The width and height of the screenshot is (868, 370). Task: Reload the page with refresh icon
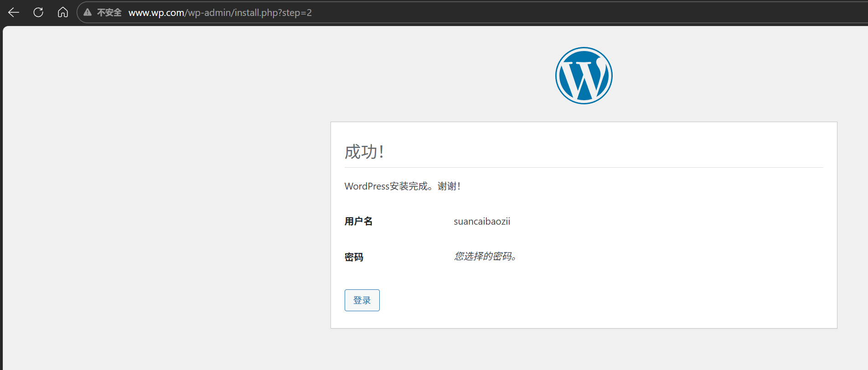click(38, 12)
